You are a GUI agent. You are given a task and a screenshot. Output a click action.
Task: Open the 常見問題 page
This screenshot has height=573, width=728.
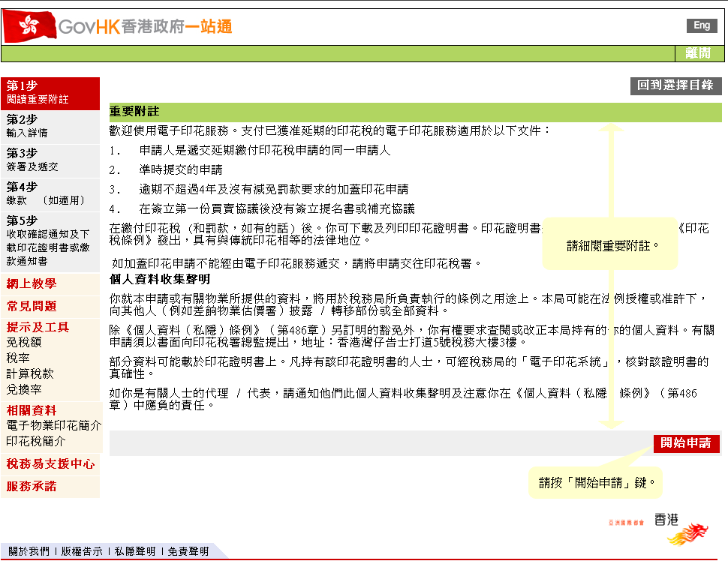tap(32, 306)
